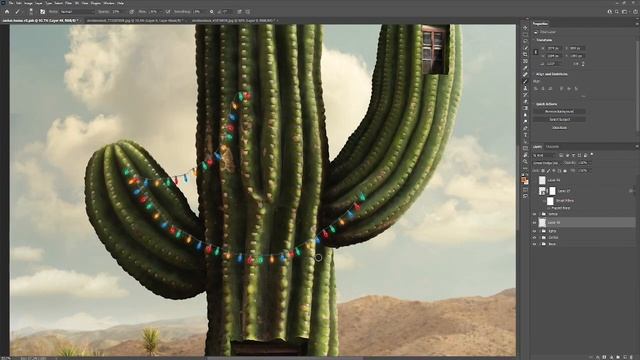The height and width of the screenshot is (360, 640).
Task: Open the layer Kind filter dropdown
Action: [x=544, y=155]
